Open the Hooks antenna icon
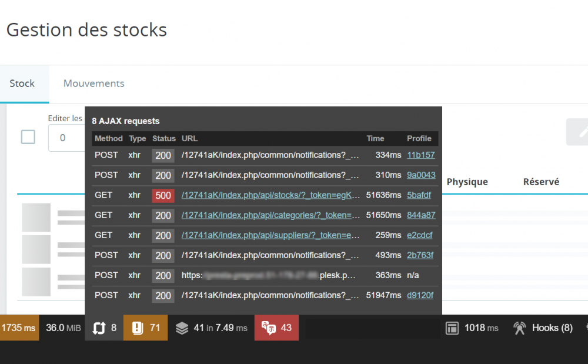Image resolution: width=588 pixels, height=364 pixels. (519, 328)
